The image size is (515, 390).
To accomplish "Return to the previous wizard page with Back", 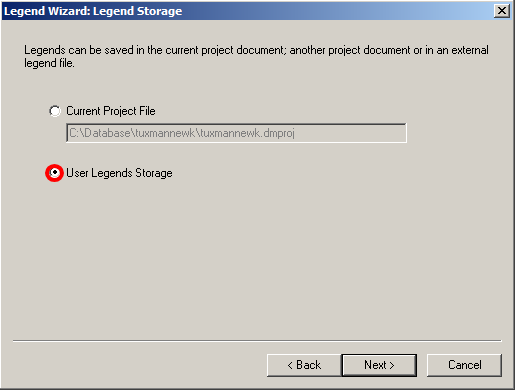I will click(x=304, y=365).
